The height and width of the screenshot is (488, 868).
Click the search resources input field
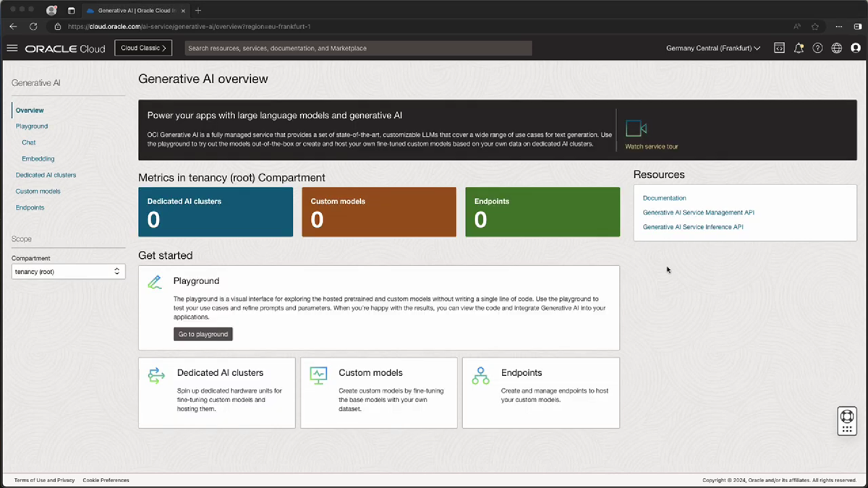tap(358, 48)
